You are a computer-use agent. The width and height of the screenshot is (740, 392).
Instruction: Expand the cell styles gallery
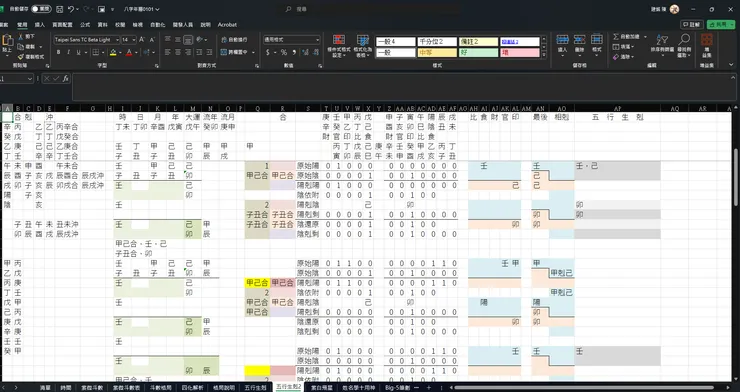coord(544,55)
